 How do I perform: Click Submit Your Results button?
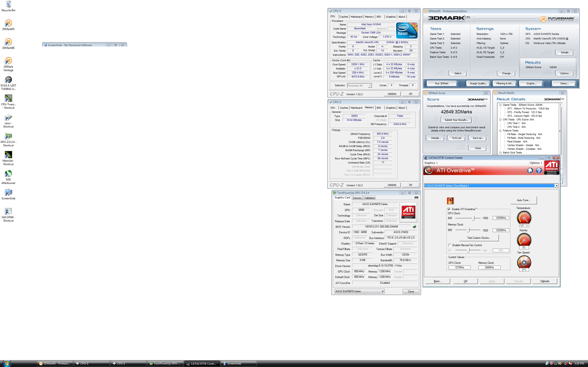click(x=456, y=120)
